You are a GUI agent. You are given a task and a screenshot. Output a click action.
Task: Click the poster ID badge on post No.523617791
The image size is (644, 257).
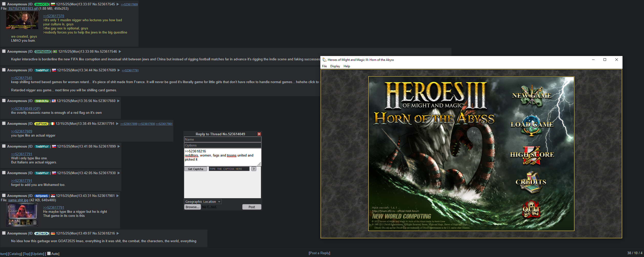[x=41, y=124]
